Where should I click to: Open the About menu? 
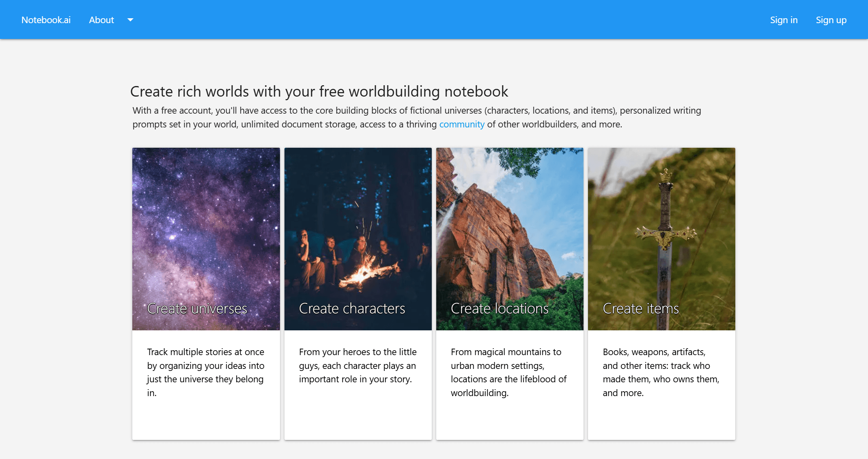(101, 19)
